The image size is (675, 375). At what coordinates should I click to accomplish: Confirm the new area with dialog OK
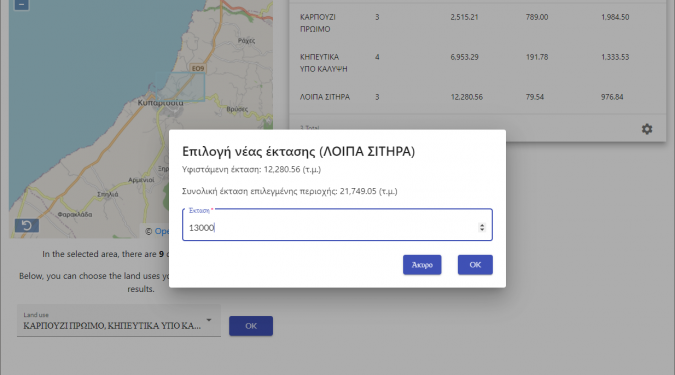pyautogui.click(x=475, y=265)
